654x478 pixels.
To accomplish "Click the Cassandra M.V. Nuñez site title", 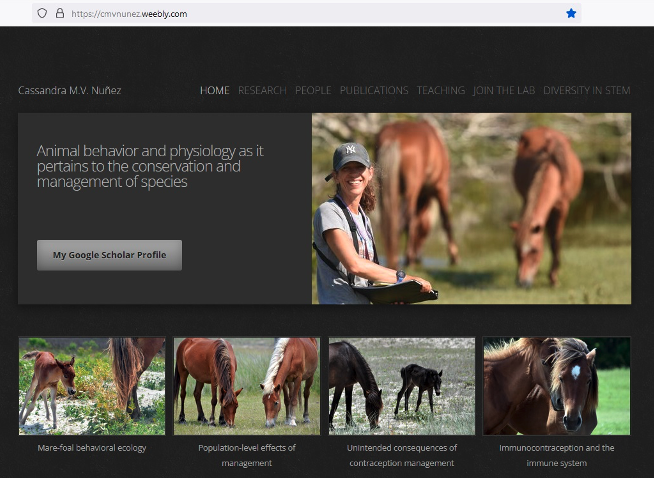I will click(x=70, y=90).
